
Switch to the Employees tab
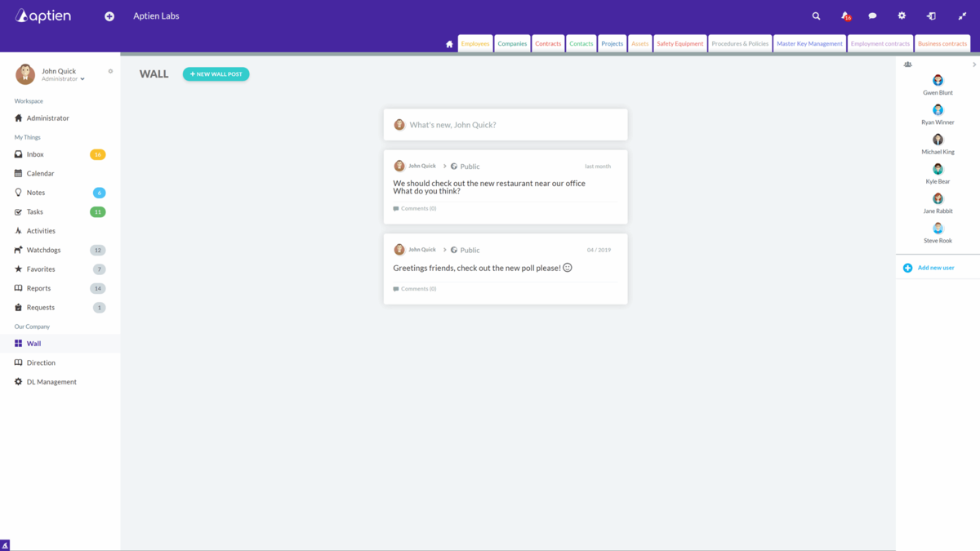coord(475,44)
